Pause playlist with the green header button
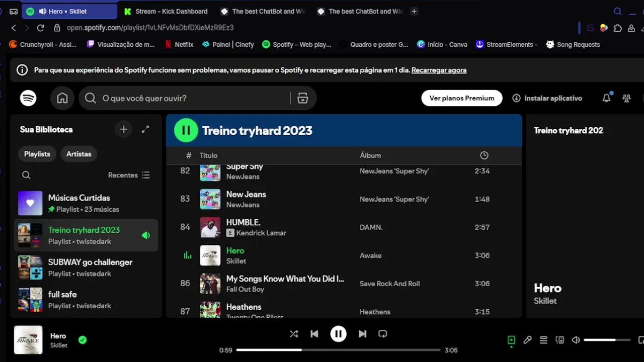Viewport: 644px width, 362px height. click(x=186, y=130)
